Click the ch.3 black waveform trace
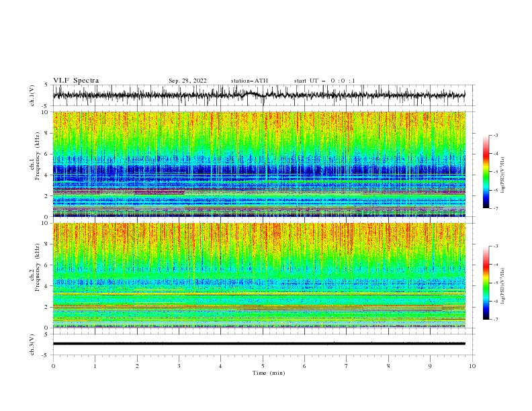This screenshot has width=532, height=411. point(259,344)
